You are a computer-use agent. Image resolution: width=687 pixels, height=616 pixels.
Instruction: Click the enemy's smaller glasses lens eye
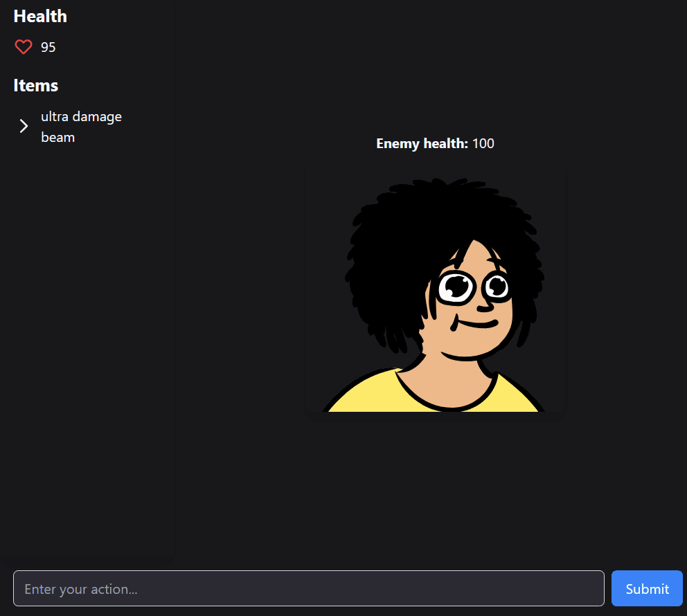[x=497, y=287]
